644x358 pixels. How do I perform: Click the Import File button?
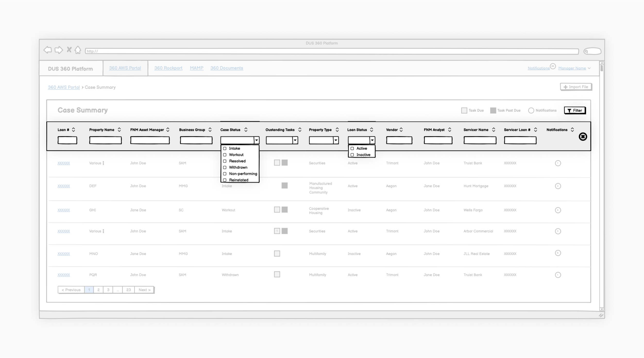pyautogui.click(x=576, y=87)
